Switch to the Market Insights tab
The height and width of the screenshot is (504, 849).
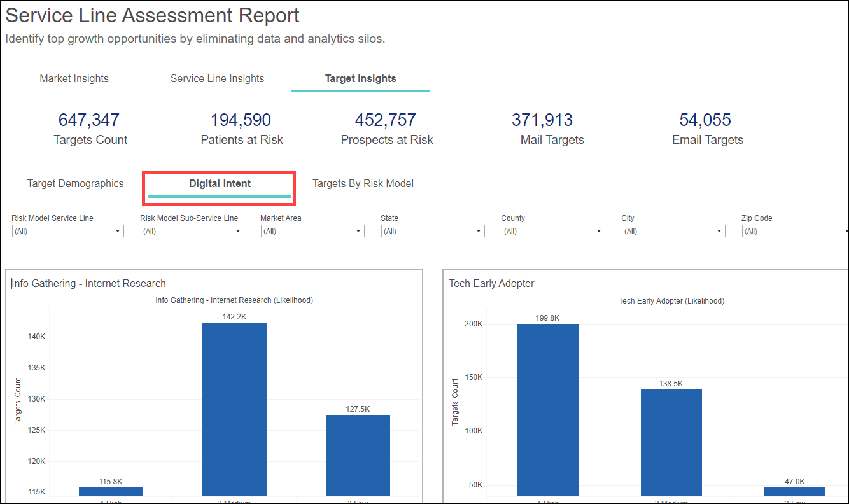[x=74, y=79]
